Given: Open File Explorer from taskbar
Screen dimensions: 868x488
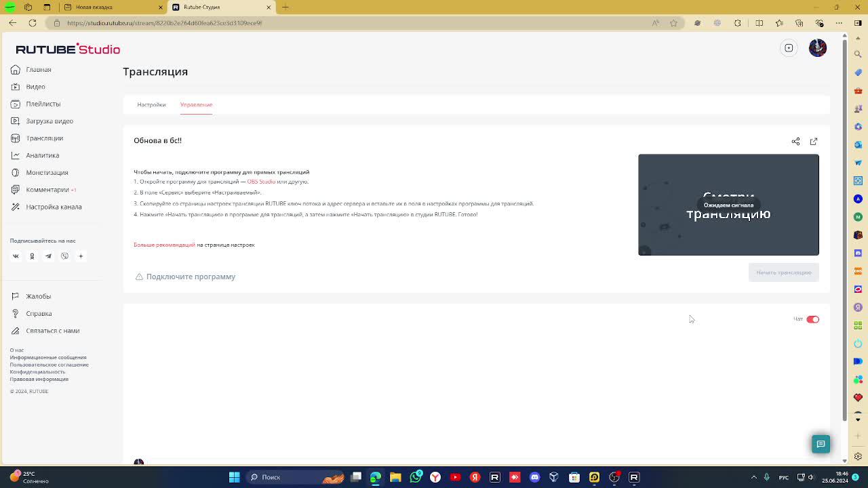Looking at the screenshot, I should point(395,477).
